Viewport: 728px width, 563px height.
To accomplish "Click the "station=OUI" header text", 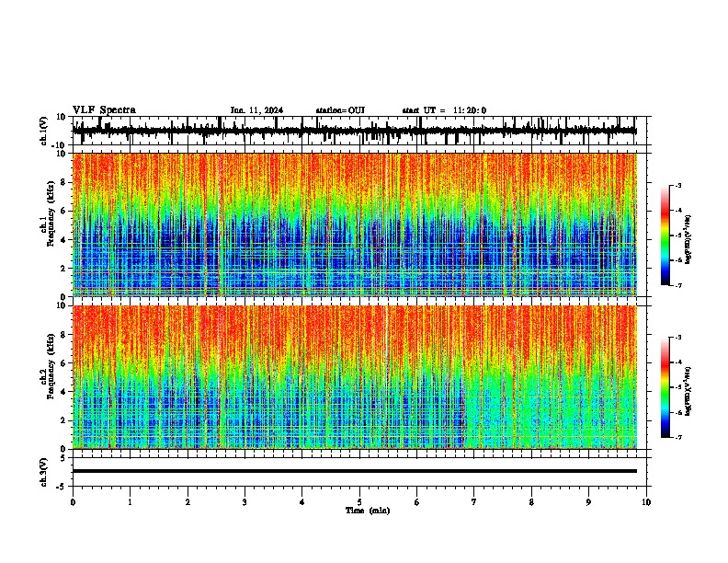I will click(x=340, y=110).
